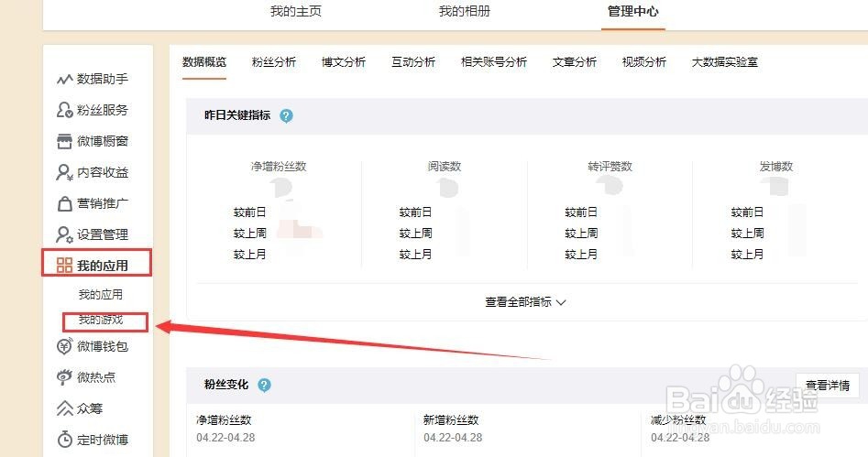The image size is (868, 457).
Task: Switch to 粉丝分析 tab
Action: tap(274, 62)
